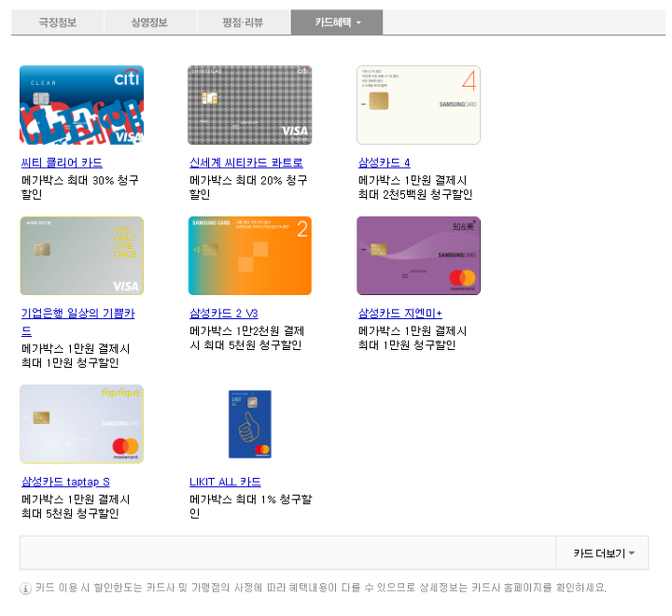
Task: Follow the 삼성카드 2 V3 link
Action: click(224, 314)
